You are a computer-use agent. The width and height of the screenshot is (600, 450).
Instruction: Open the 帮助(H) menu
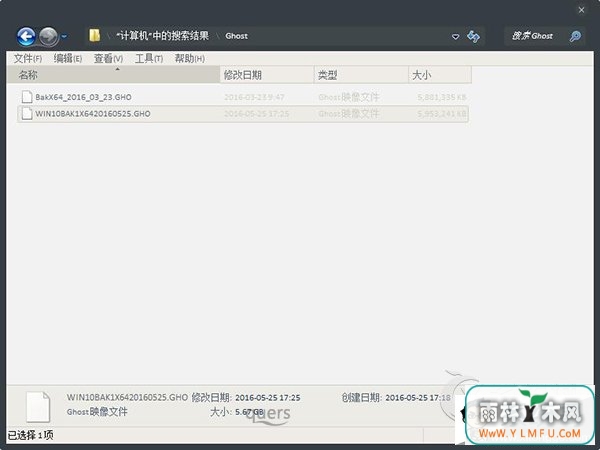pyautogui.click(x=189, y=59)
